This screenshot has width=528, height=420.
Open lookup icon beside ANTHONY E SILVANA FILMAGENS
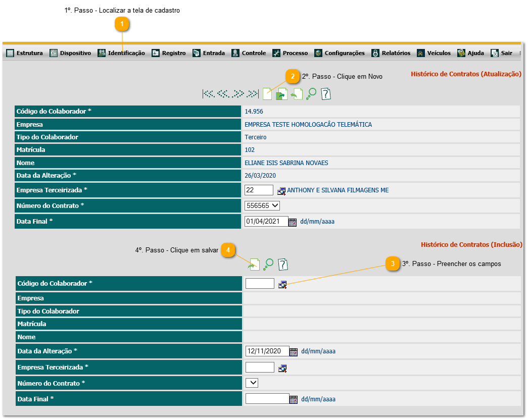point(281,191)
